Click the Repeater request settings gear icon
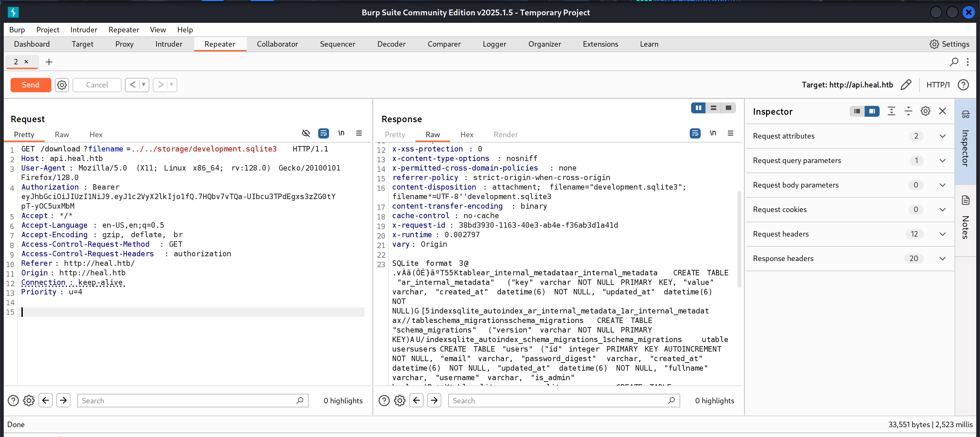Viewport: 980px width, 437px height. (62, 85)
